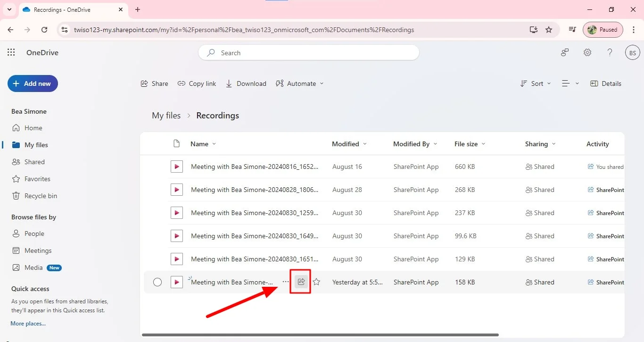Select the last recording with its circle checkbox
The image size is (644, 342).
click(157, 282)
